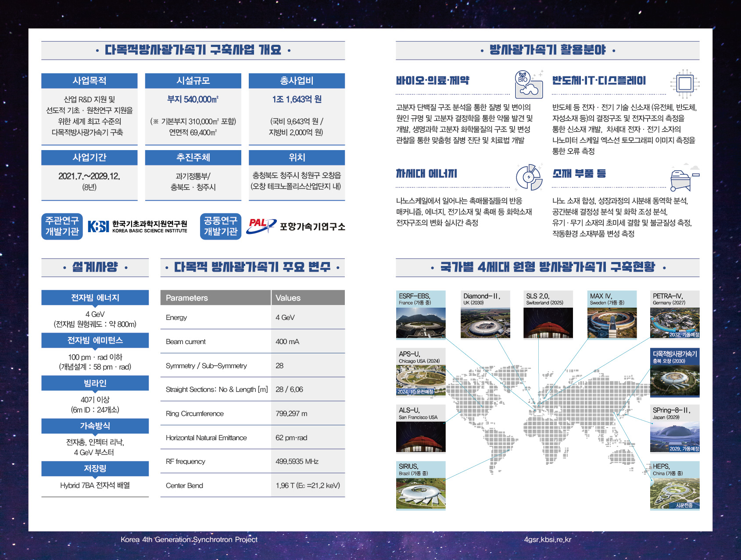Click the BIO cloud icon

529,84
